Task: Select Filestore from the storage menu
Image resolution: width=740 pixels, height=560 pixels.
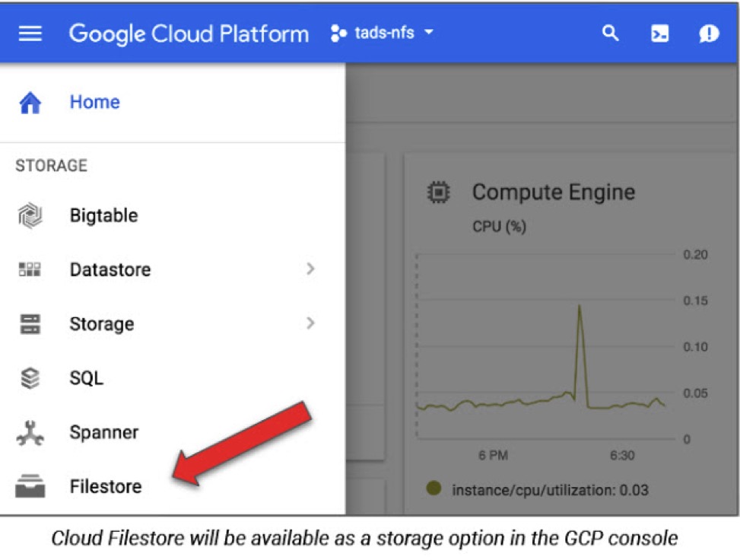Action: [x=106, y=486]
